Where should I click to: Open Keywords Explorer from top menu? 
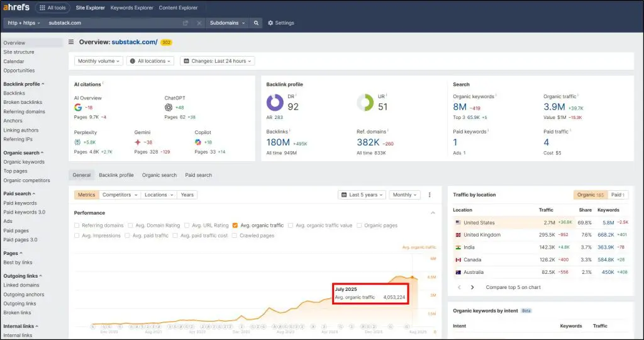point(131,8)
